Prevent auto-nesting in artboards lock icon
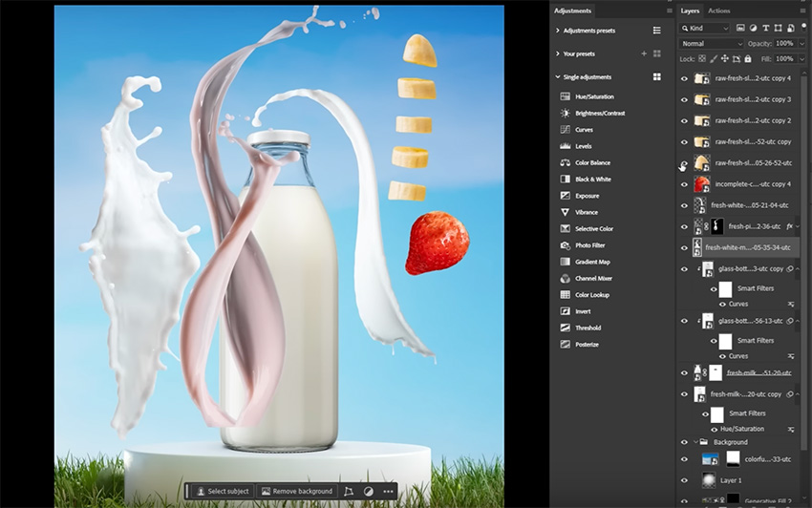 click(737, 59)
